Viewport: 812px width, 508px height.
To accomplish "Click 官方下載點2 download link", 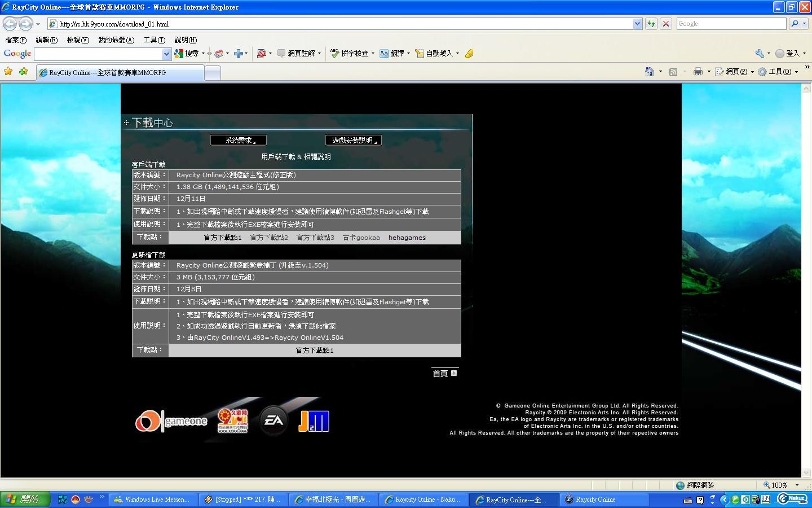I will click(269, 238).
